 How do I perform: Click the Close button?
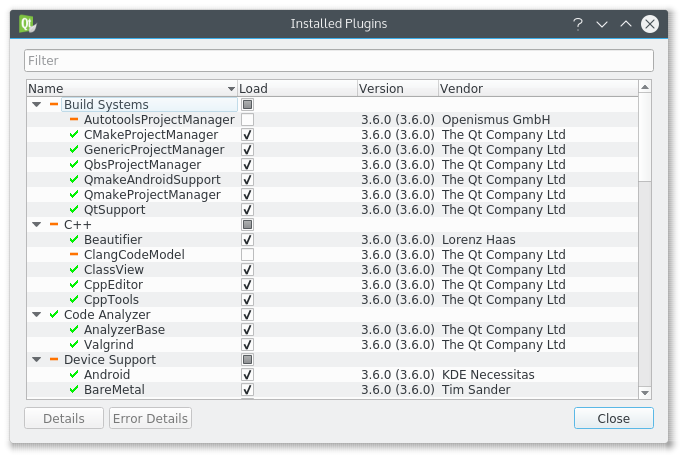(613, 418)
